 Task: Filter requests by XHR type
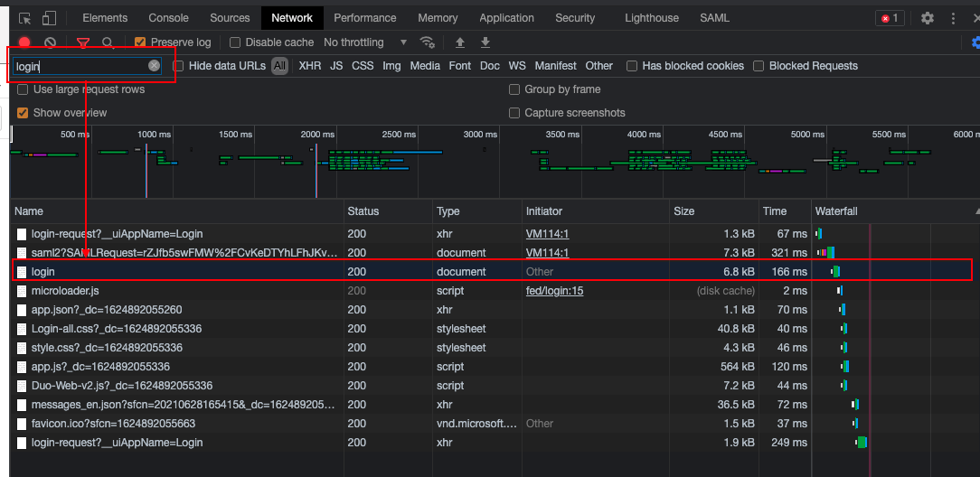[310, 66]
